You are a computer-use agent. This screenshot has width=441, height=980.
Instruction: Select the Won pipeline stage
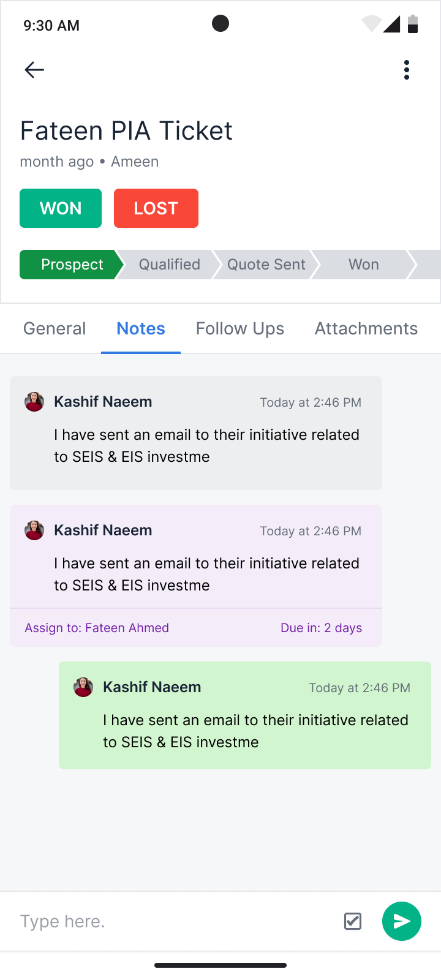[364, 265]
